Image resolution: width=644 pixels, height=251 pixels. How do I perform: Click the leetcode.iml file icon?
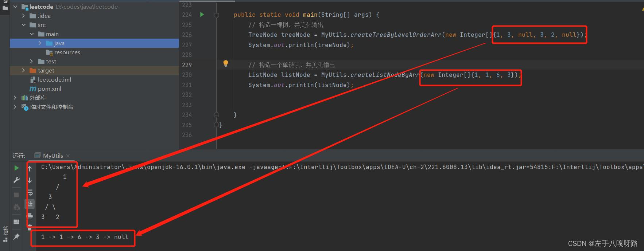tap(33, 79)
